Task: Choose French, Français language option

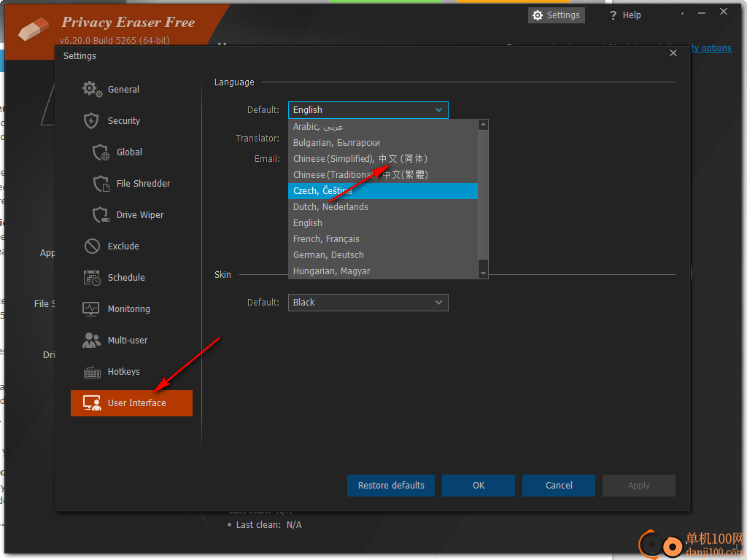Action: 383,239
